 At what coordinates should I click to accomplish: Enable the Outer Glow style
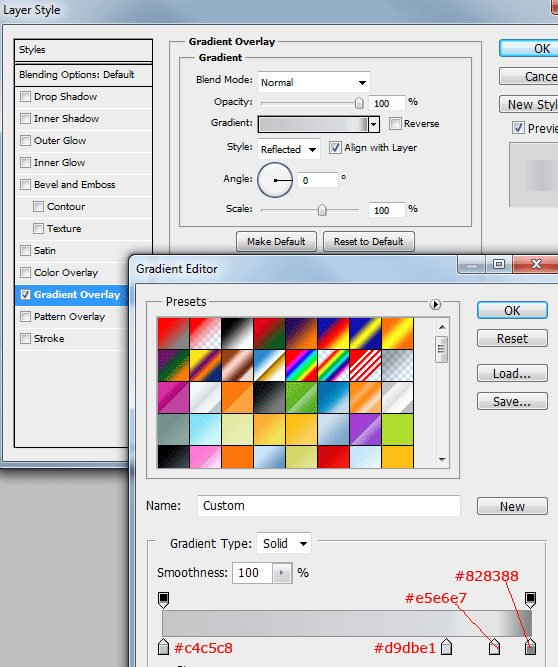click(x=26, y=140)
